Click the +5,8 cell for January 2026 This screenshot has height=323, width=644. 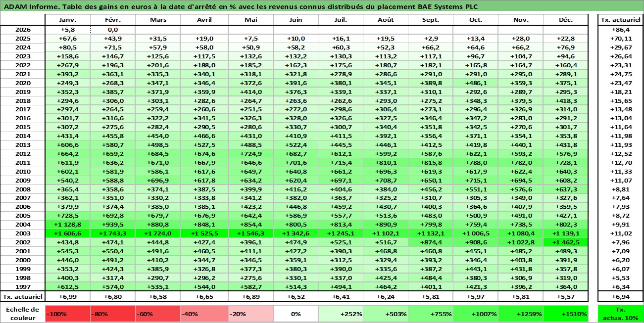(x=67, y=30)
